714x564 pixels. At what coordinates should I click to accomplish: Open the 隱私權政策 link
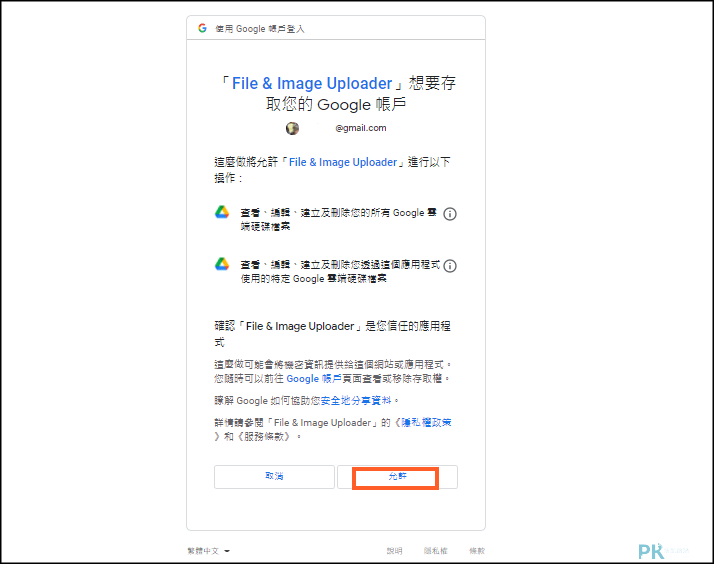click(426, 422)
